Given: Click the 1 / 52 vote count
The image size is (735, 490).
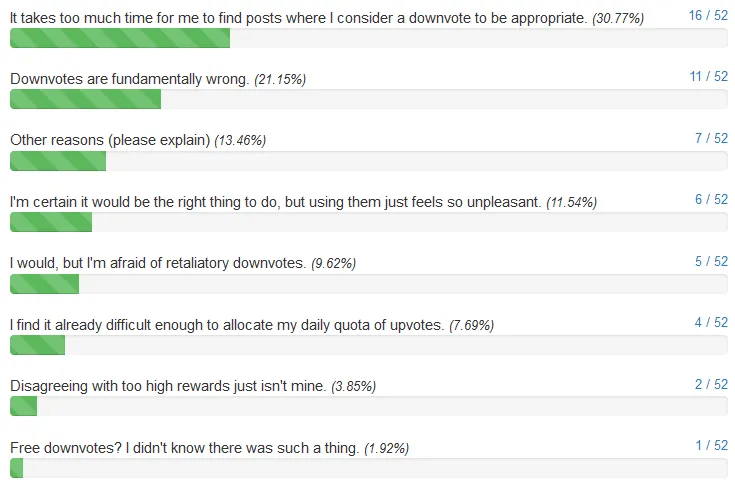Looking at the screenshot, I should click(712, 445).
